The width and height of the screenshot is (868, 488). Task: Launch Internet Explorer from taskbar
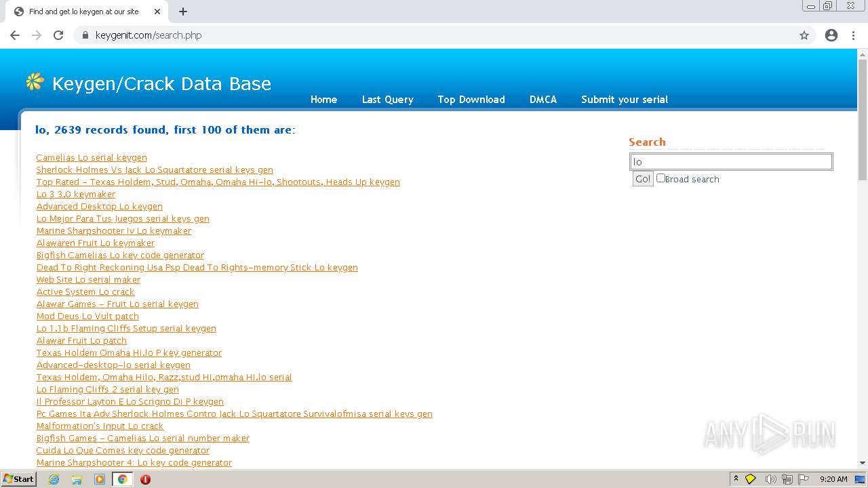54,479
